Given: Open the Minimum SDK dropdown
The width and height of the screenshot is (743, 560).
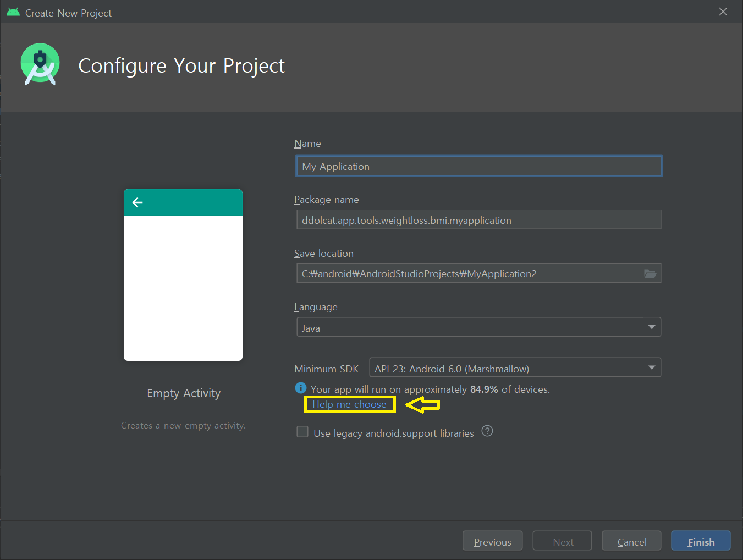Looking at the screenshot, I should pyautogui.click(x=515, y=368).
